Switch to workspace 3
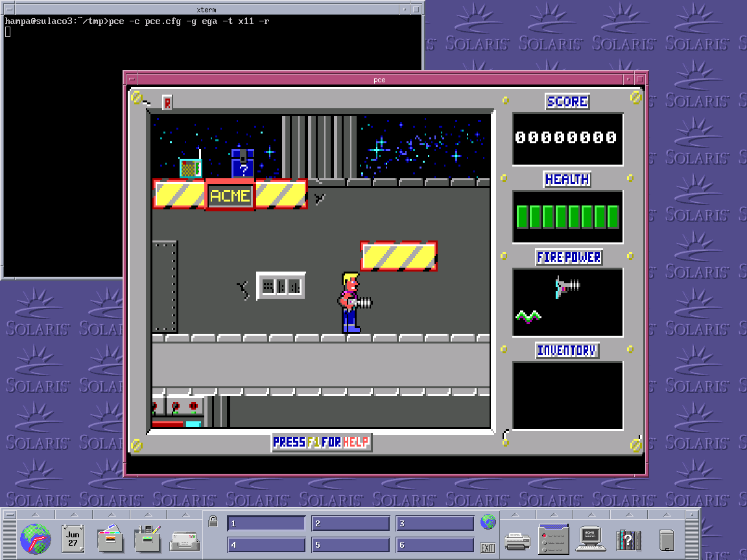Screen dimensions: 747x560 [x=434, y=523]
